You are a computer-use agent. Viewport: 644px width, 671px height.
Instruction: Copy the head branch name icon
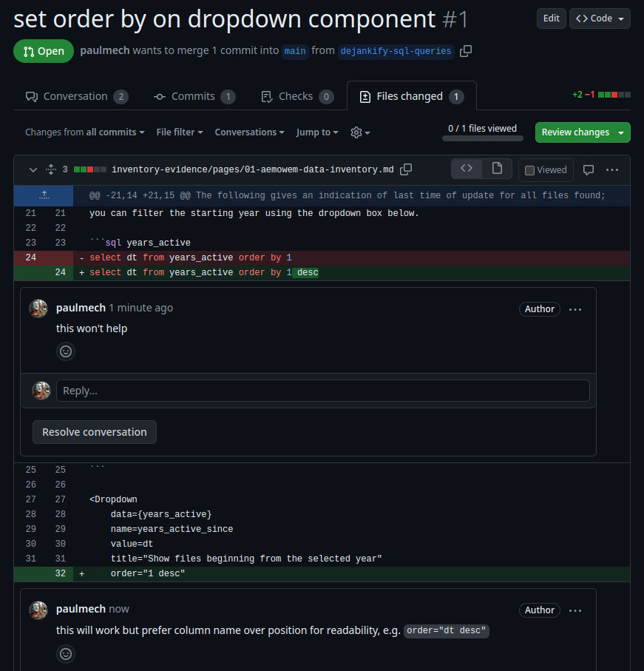click(x=466, y=51)
